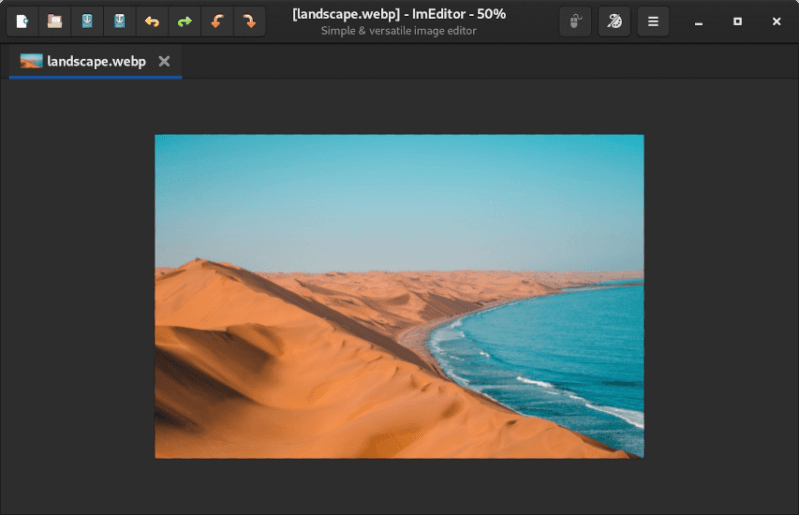Close the ImEditor window

click(x=776, y=21)
